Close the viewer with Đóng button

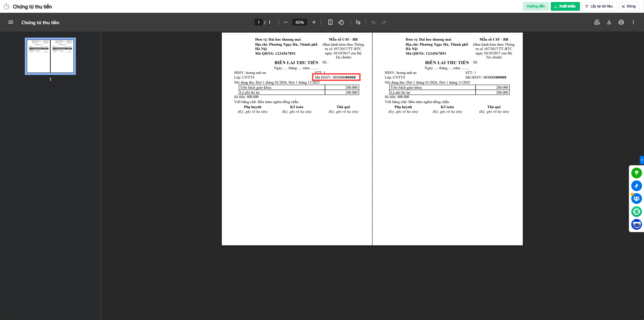click(629, 6)
